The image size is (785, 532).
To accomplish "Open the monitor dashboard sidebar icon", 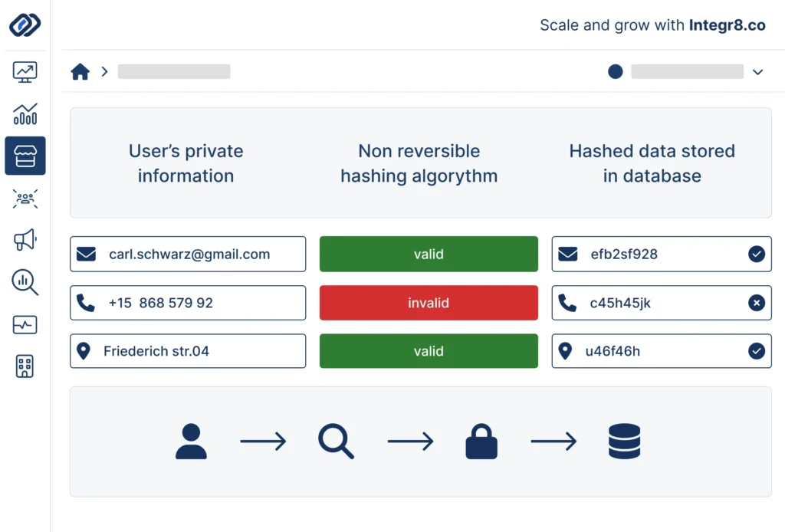I will pyautogui.click(x=25, y=73).
